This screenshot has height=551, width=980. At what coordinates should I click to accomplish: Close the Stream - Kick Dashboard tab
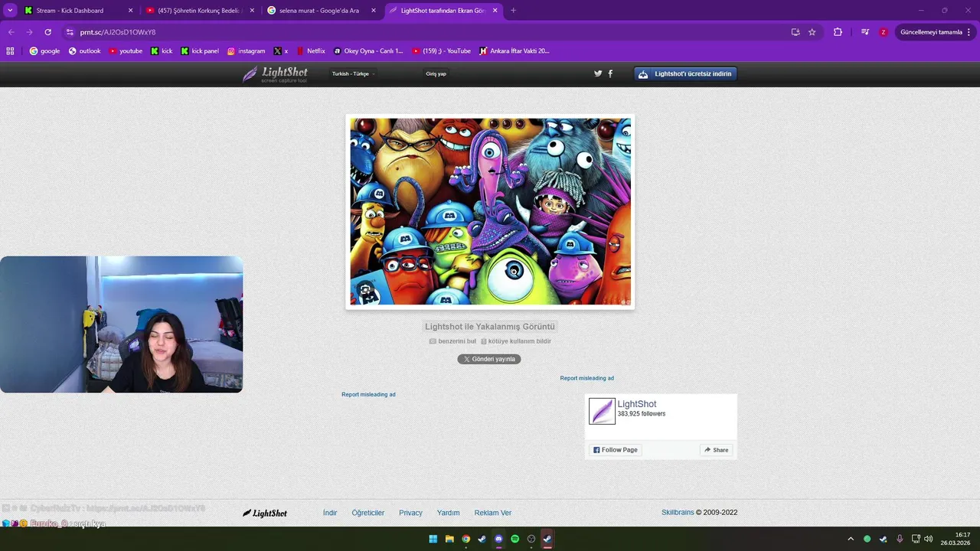pyautogui.click(x=130, y=11)
